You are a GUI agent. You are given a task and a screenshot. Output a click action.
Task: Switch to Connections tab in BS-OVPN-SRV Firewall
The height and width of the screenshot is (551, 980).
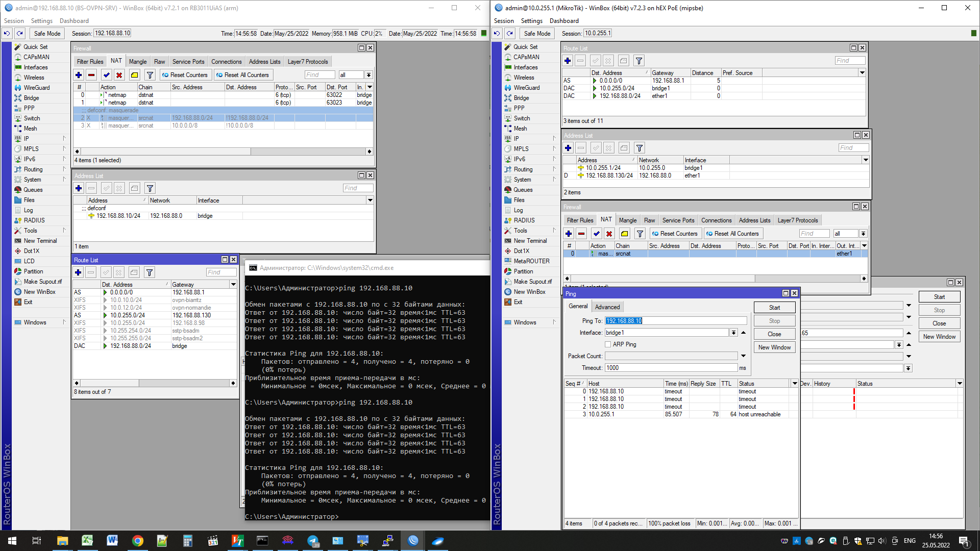tap(227, 62)
